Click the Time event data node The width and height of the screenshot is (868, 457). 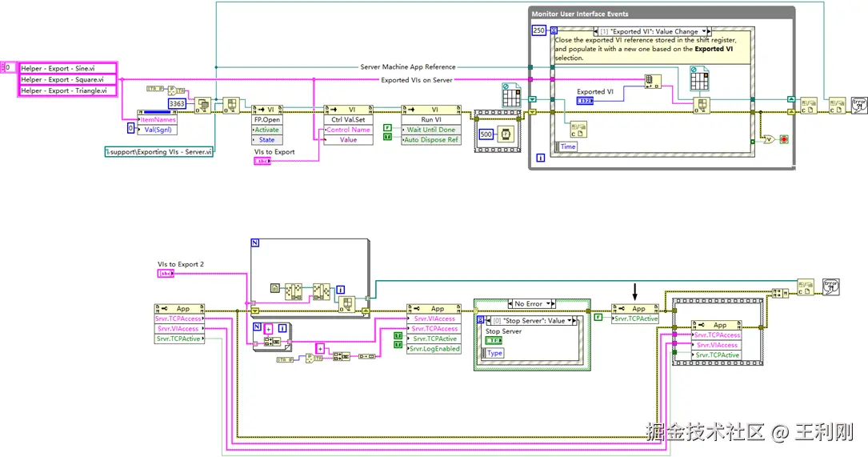pos(566,146)
